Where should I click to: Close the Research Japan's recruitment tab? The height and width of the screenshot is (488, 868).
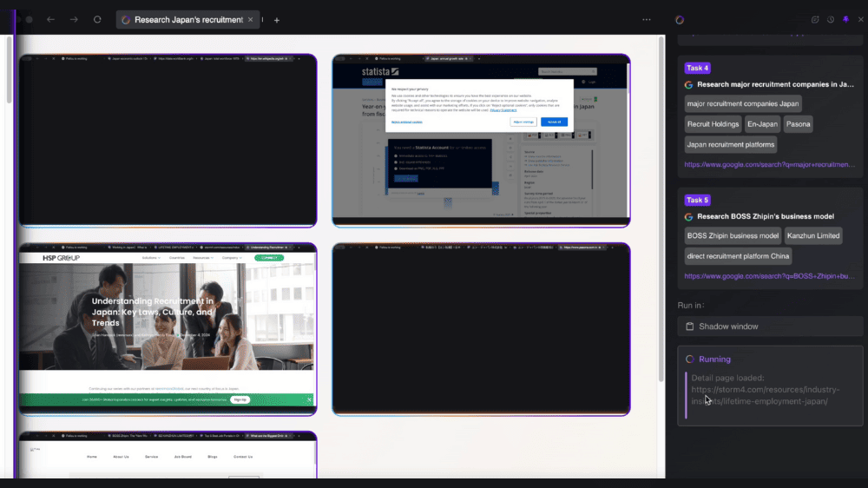pyautogui.click(x=250, y=19)
